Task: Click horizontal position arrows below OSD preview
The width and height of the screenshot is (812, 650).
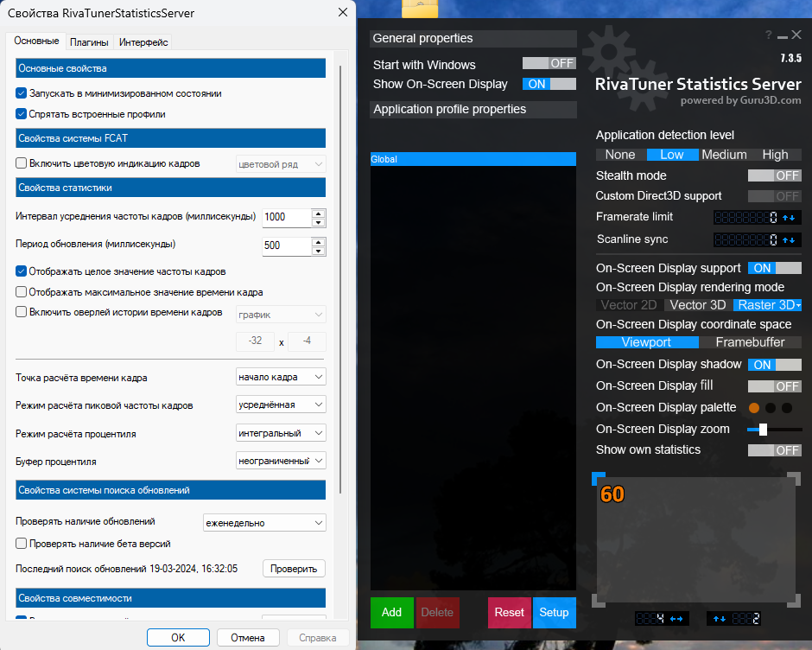Action: click(676, 618)
